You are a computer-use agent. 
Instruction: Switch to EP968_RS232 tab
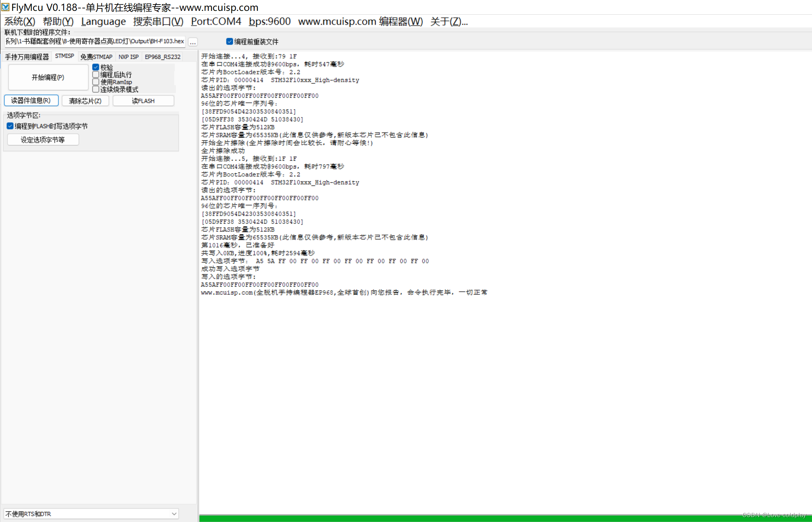[x=162, y=57]
